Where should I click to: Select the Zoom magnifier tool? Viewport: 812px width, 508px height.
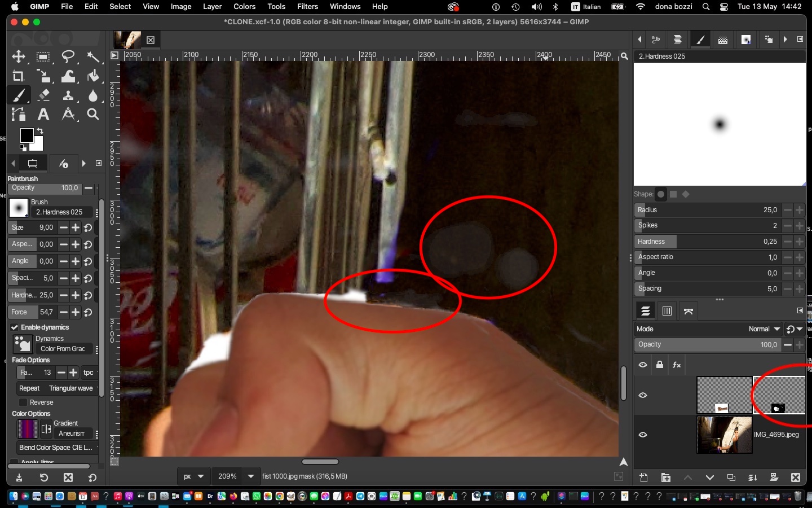(93, 115)
